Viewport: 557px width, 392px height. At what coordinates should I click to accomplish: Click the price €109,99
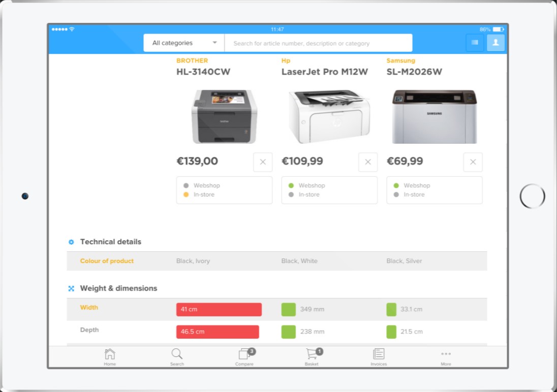[302, 161]
